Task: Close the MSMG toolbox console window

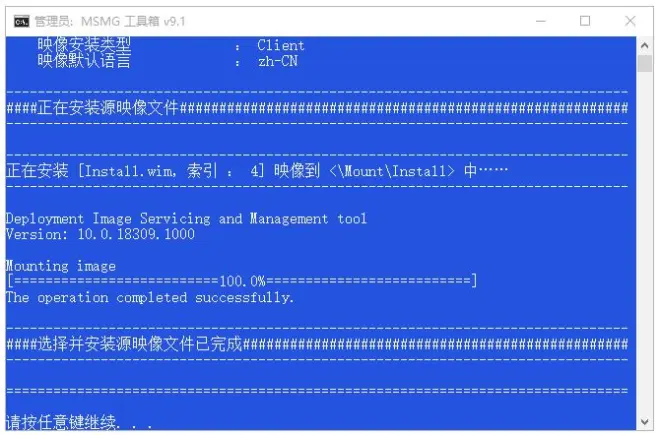Action: coord(630,21)
